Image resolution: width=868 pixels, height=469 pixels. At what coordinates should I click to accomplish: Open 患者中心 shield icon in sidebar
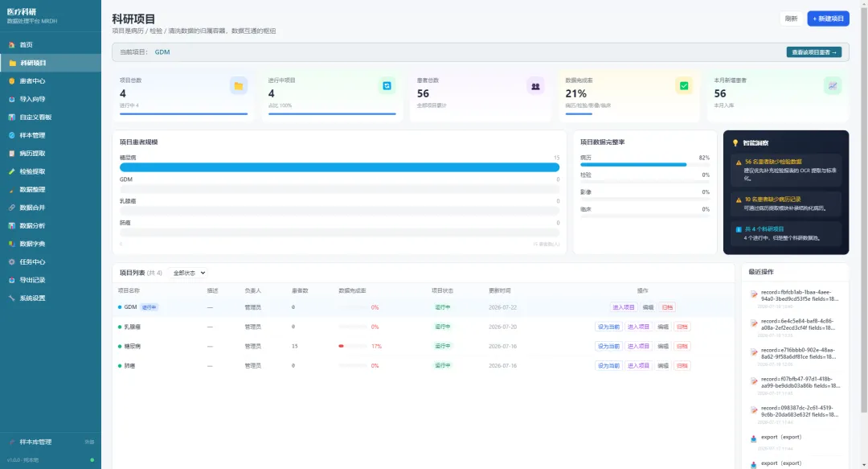coord(11,81)
